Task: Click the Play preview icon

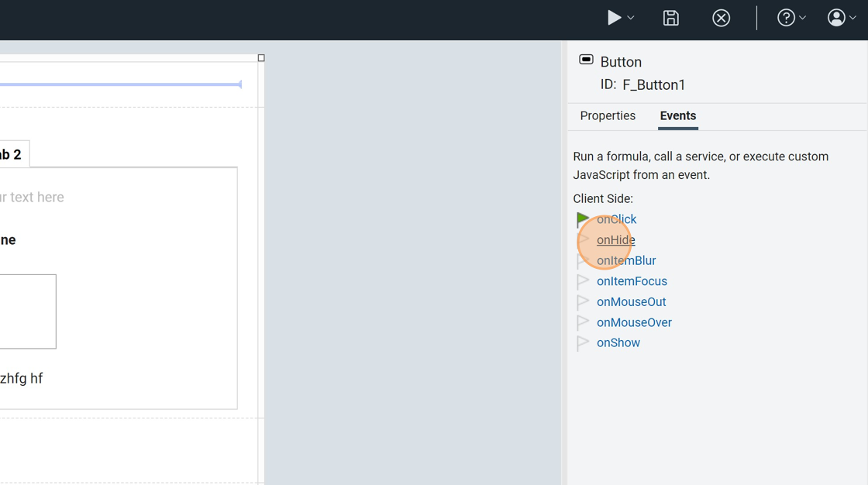Action: [613, 18]
